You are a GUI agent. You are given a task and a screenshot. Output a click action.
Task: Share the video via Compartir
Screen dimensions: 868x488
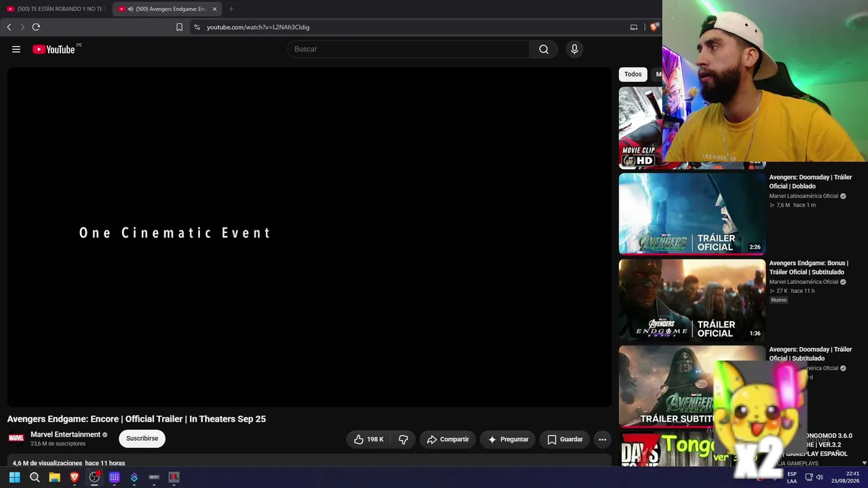tap(448, 439)
